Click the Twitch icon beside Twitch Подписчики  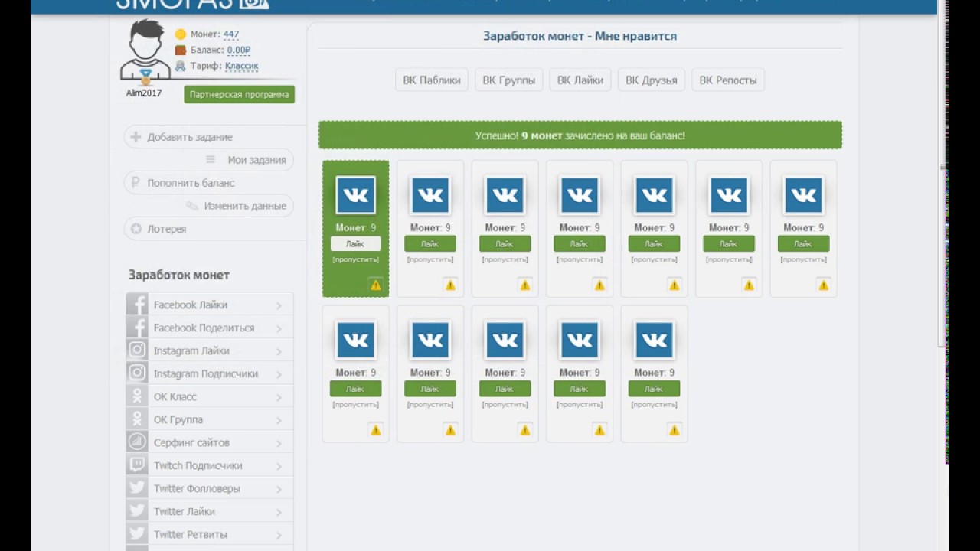point(137,465)
